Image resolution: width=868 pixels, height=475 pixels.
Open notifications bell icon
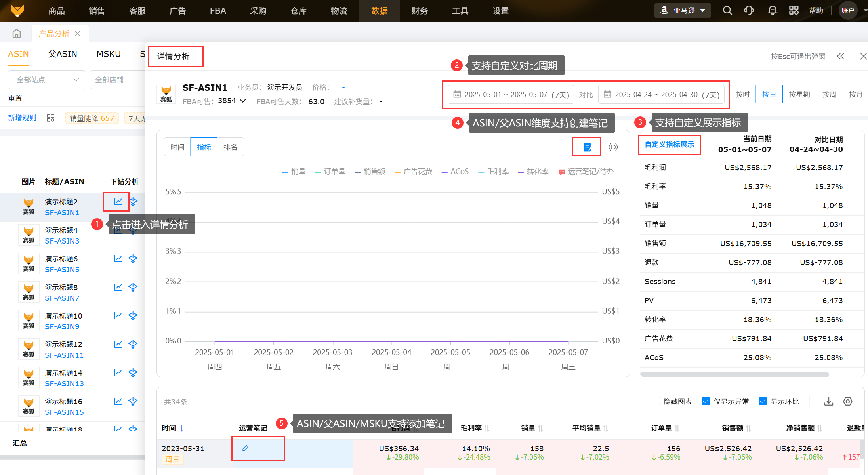772,11
